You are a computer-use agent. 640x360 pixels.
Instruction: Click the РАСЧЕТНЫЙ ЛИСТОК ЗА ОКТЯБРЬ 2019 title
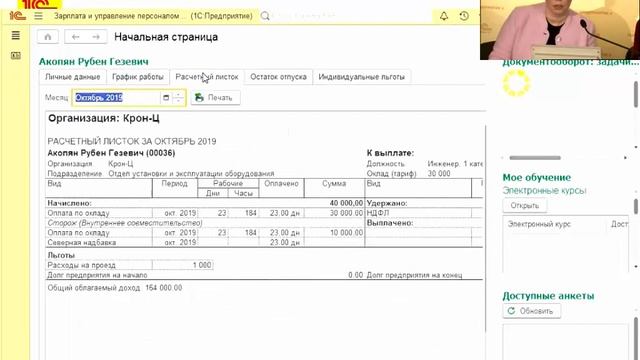pos(132,141)
